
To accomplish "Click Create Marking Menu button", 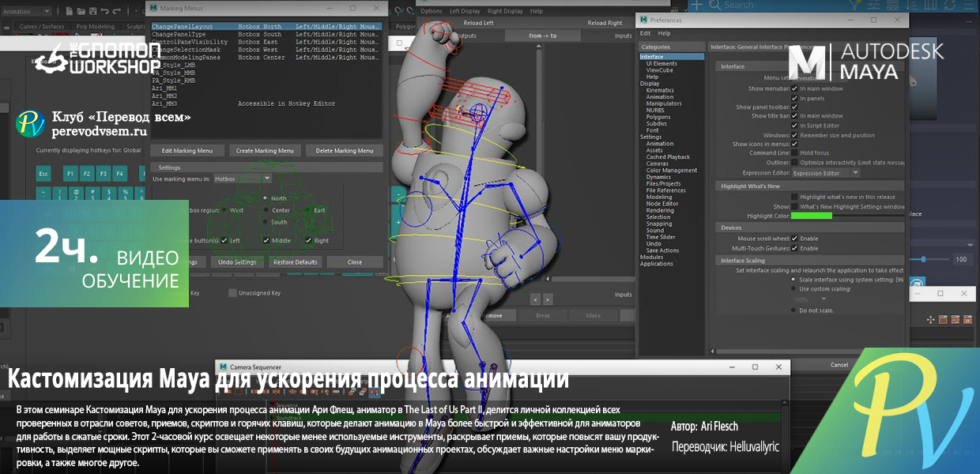I will (x=265, y=151).
